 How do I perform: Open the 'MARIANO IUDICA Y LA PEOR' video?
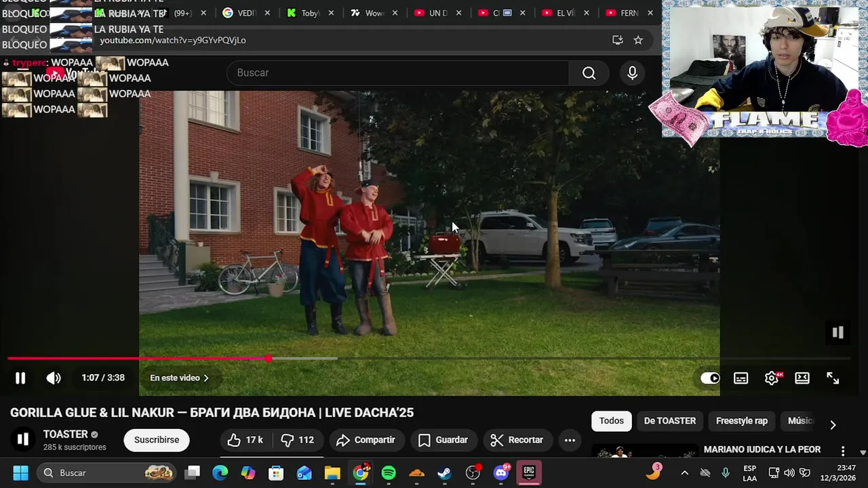tap(762, 449)
